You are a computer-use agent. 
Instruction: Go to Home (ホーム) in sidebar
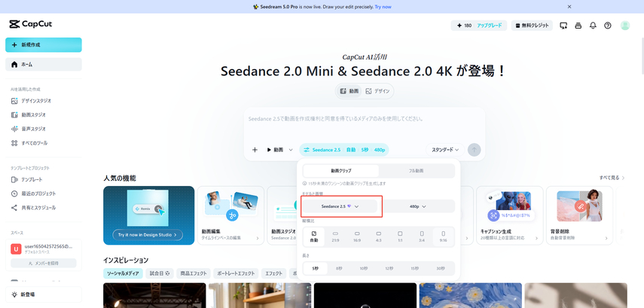tap(44, 65)
